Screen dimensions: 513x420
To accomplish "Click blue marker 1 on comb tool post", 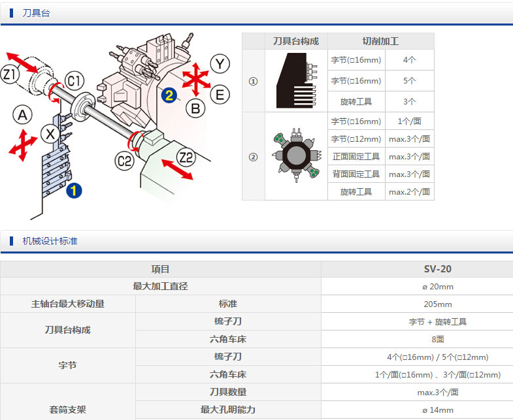I will pos(75,190).
